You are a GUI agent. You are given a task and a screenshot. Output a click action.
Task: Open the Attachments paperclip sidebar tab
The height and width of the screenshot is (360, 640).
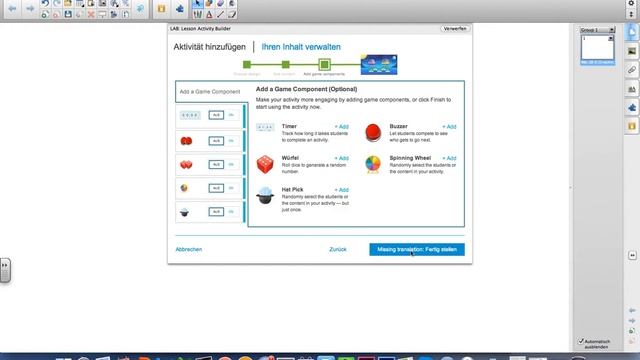pyautogui.click(x=632, y=70)
